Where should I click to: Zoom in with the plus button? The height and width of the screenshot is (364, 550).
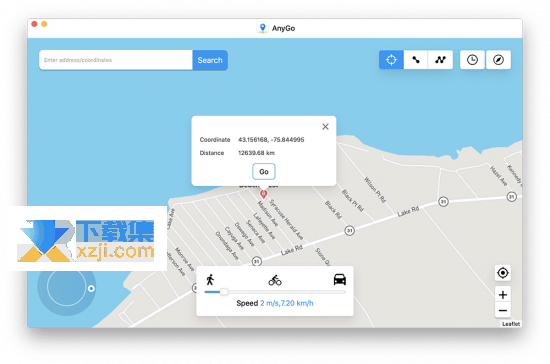point(503,295)
